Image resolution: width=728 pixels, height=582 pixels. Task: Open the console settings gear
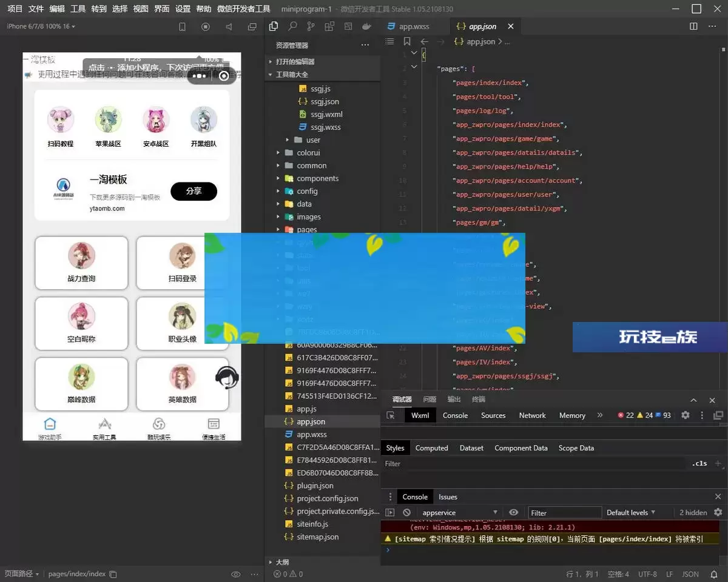click(718, 512)
